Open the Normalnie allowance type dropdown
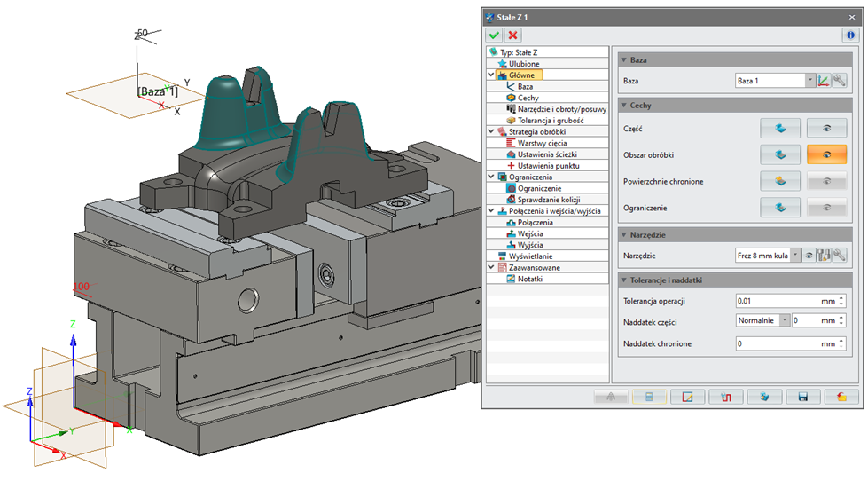The width and height of the screenshot is (868, 481). pyautogui.click(x=785, y=320)
